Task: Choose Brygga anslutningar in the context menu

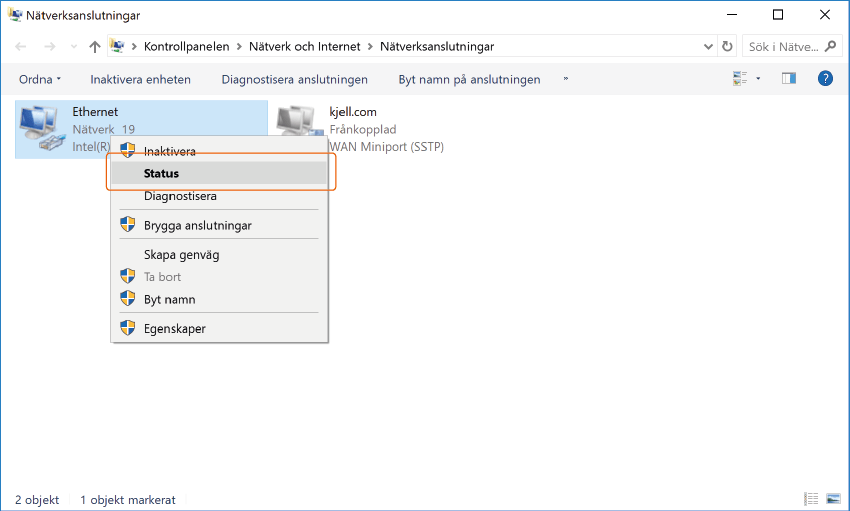Action: click(219, 225)
